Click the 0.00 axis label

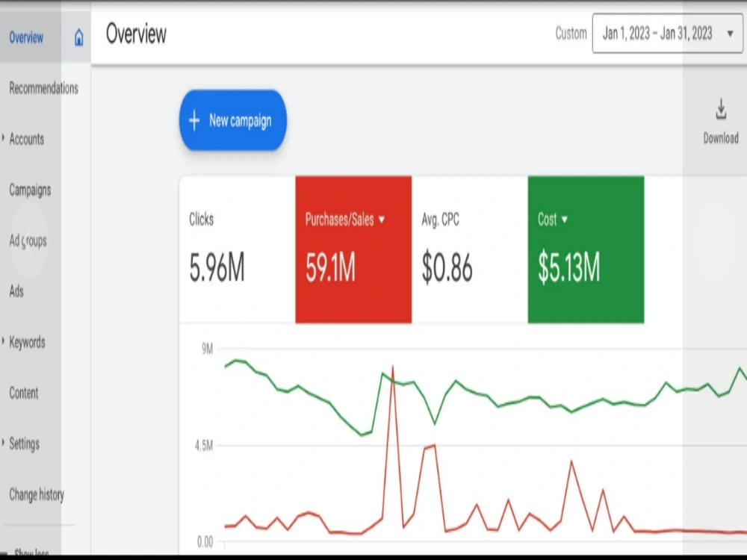coord(205,542)
